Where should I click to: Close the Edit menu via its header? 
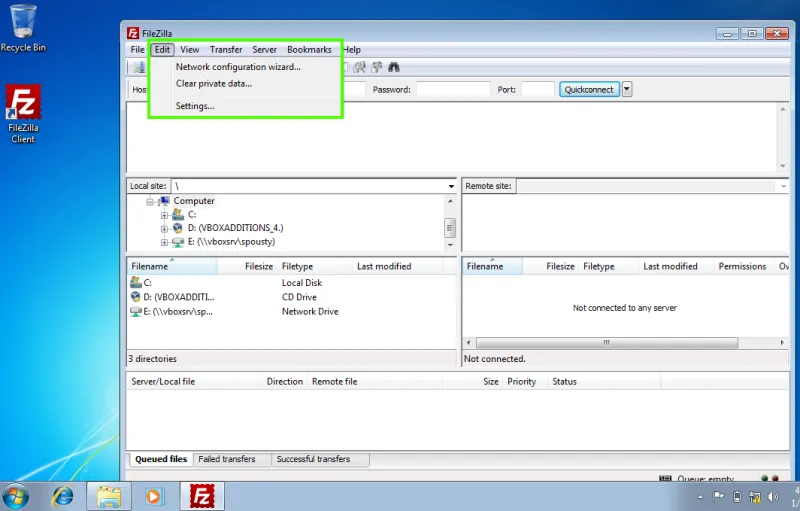point(162,49)
